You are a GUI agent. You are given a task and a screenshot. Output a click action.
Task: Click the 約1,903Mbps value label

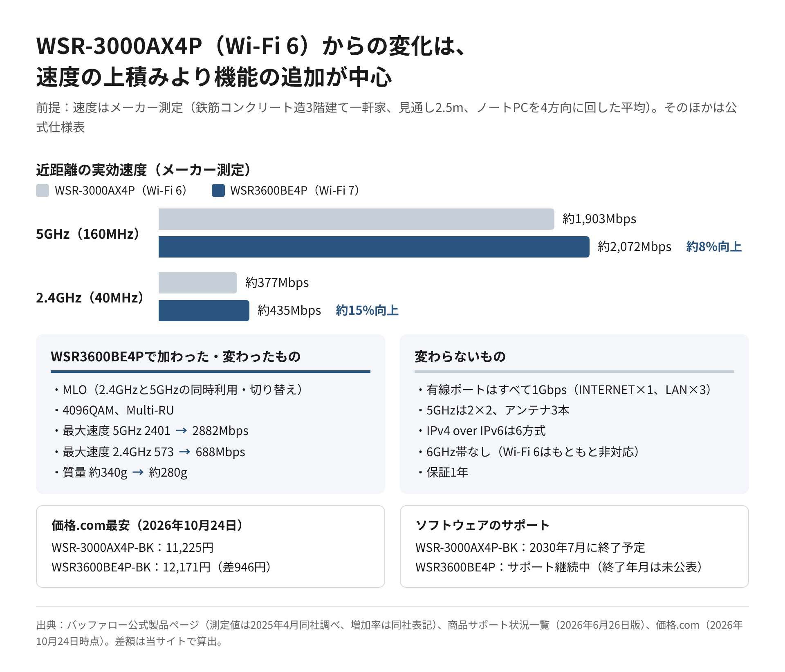(x=599, y=219)
